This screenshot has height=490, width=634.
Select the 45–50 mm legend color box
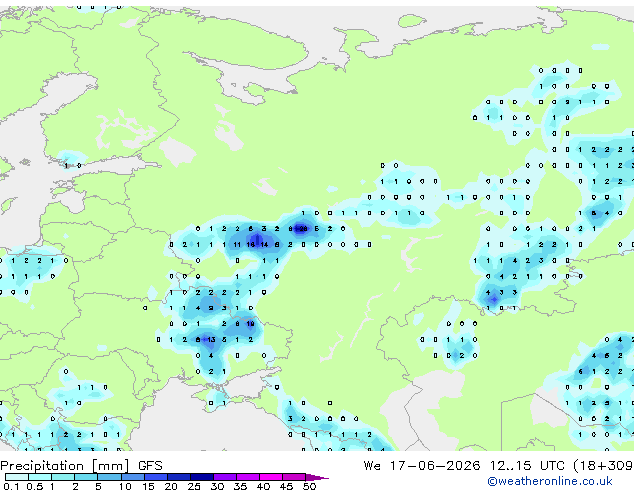click(x=294, y=477)
